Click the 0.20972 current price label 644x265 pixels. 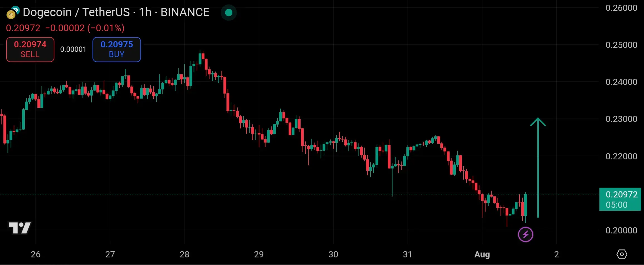(620, 199)
